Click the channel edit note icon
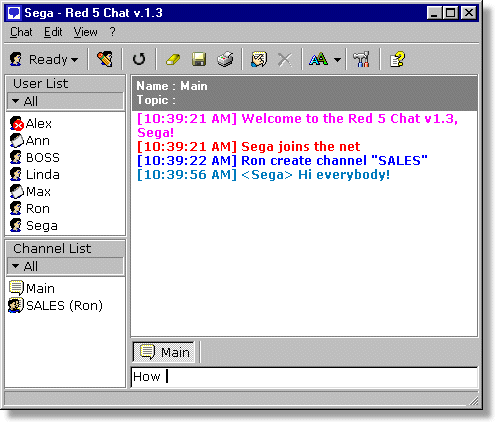This screenshot has width=495, height=422. pos(259,60)
